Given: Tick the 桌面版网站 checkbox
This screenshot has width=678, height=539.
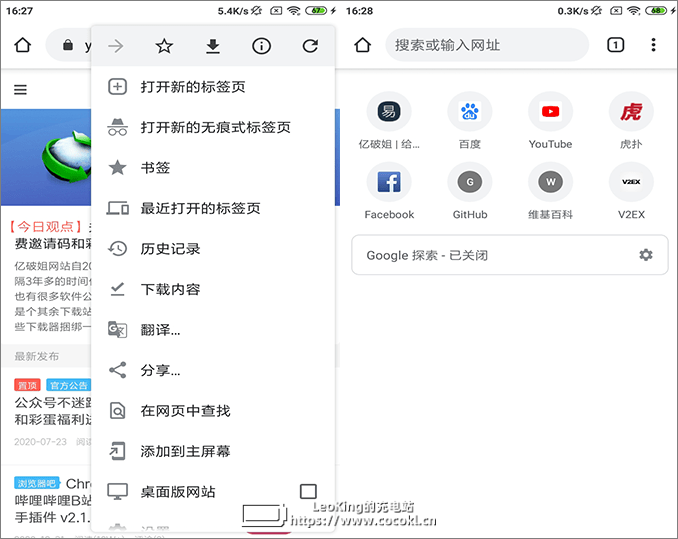Looking at the screenshot, I should click(x=308, y=491).
